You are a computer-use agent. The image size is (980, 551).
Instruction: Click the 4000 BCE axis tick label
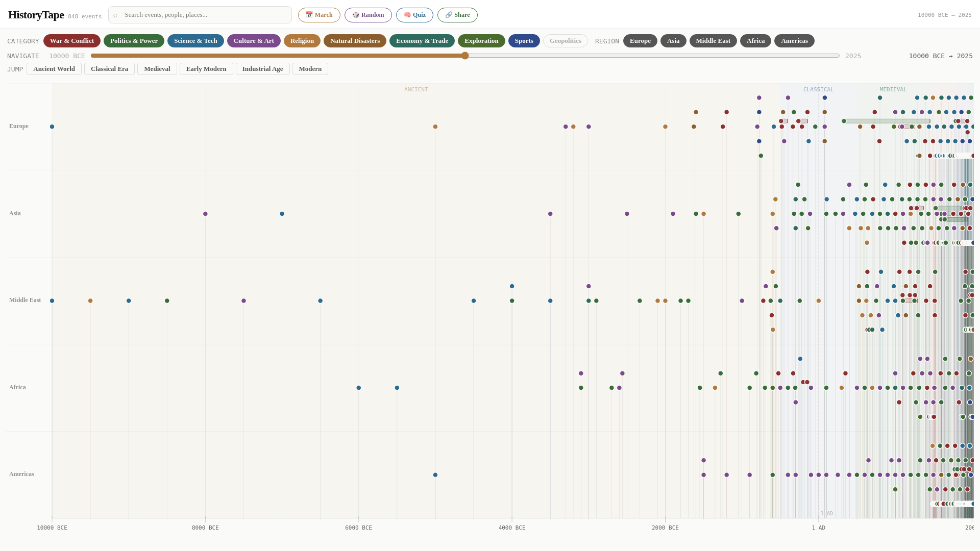(512, 528)
